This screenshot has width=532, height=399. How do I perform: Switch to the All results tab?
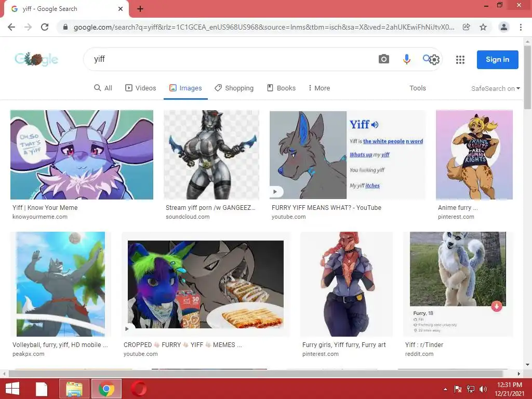103,88
